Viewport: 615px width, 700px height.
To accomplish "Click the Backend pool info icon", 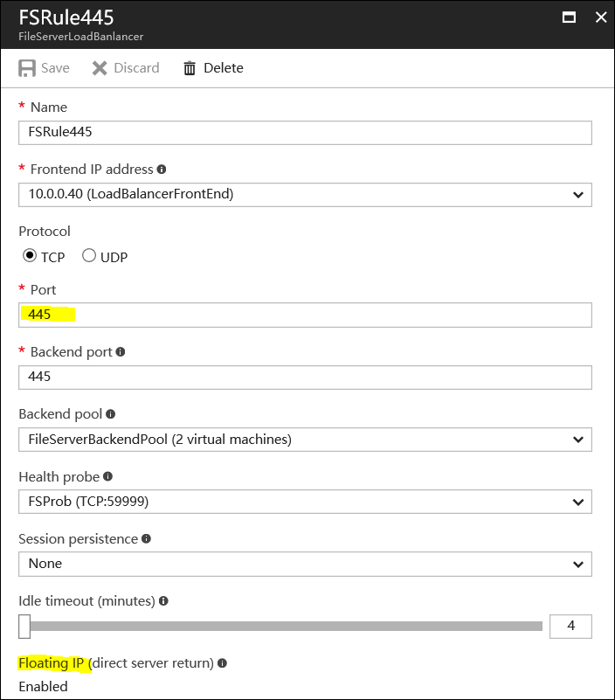I will (111, 414).
